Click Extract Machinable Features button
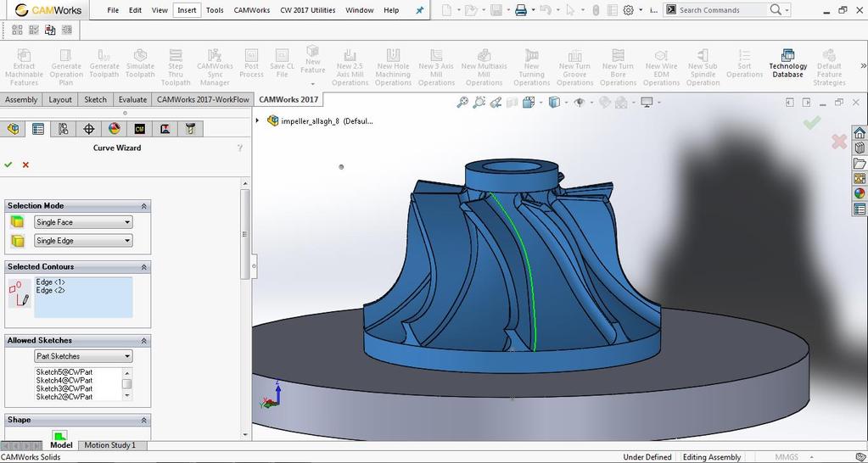 coord(24,66)
